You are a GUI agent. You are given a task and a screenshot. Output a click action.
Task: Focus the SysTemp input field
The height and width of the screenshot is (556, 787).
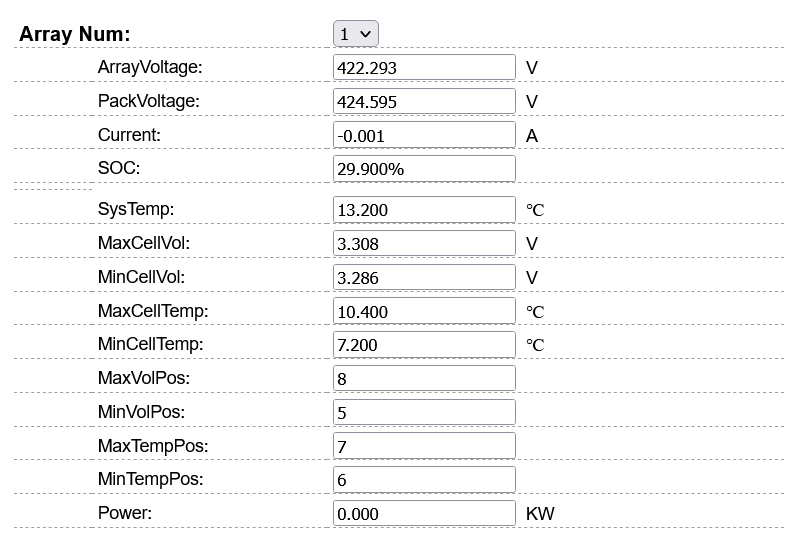[x=424, y=210]
